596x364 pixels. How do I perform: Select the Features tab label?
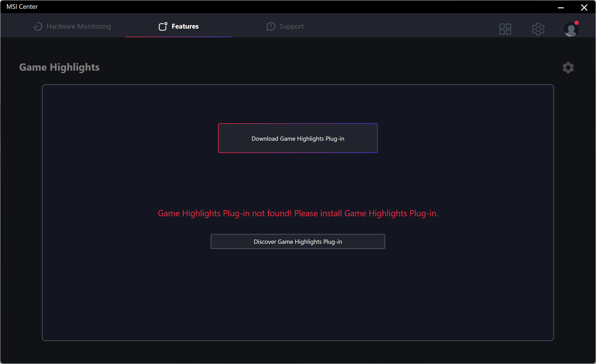click(185, 26)
